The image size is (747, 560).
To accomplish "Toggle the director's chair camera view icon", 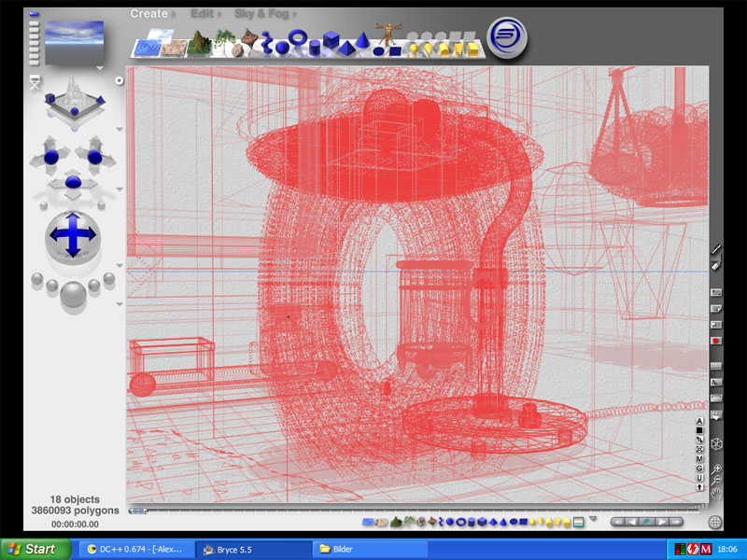I will (35, 83).
